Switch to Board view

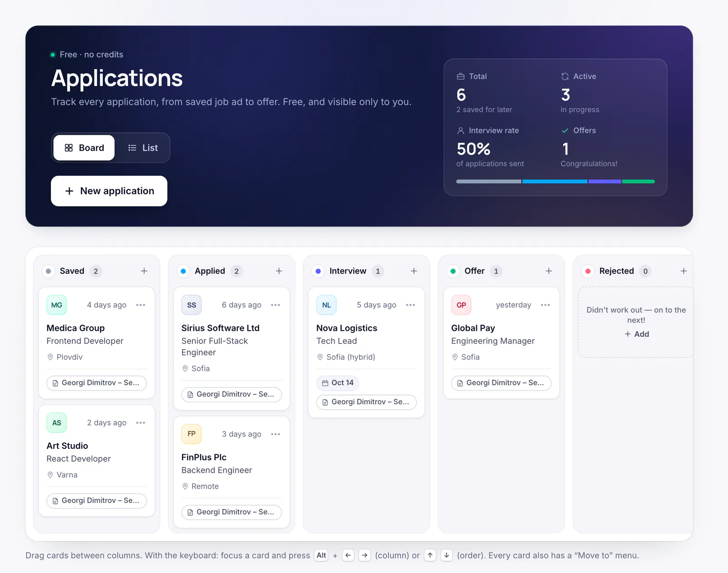click(84, 148)
